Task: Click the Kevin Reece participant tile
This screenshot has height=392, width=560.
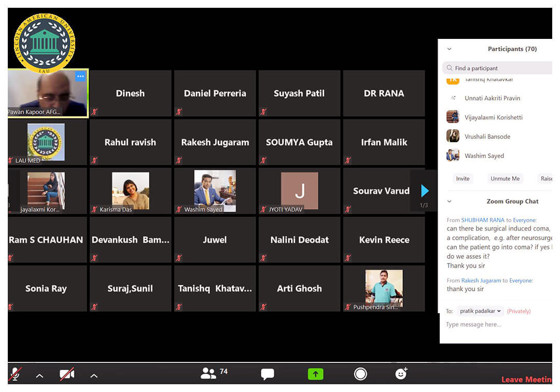Action: tap(384, 240)
